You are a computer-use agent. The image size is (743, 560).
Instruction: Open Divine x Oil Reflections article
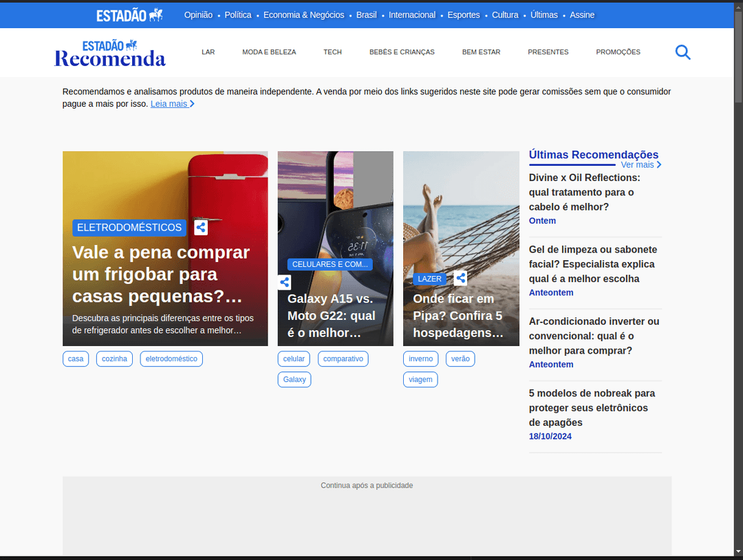[x=584, y=192]
